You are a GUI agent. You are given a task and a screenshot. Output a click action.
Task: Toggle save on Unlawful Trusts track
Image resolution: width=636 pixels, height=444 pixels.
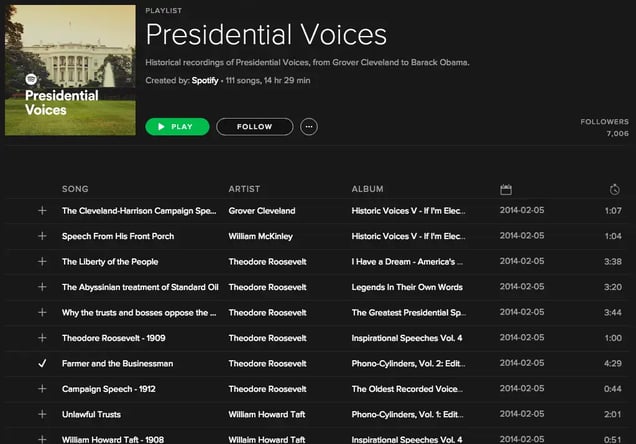(42, 414)
